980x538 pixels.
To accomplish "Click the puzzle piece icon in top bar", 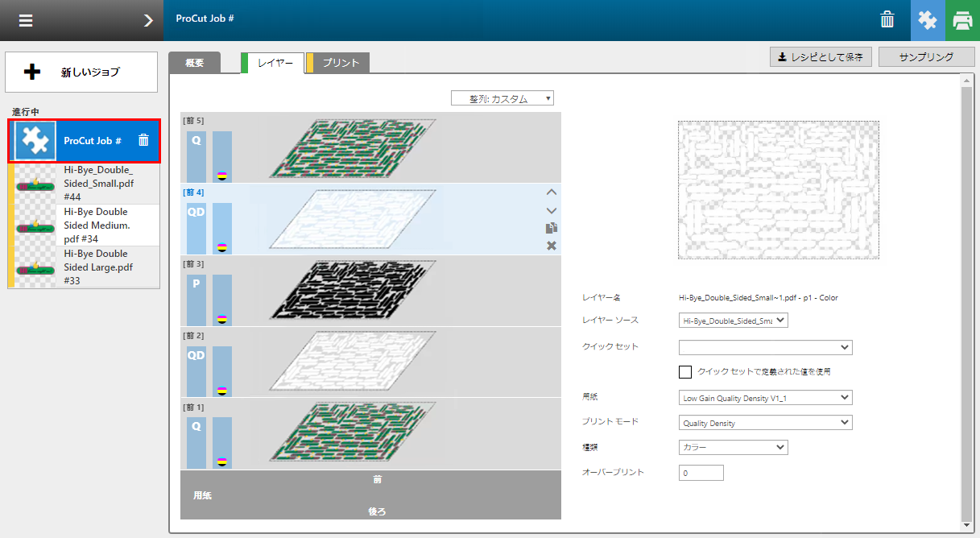I will pos(928,20).
